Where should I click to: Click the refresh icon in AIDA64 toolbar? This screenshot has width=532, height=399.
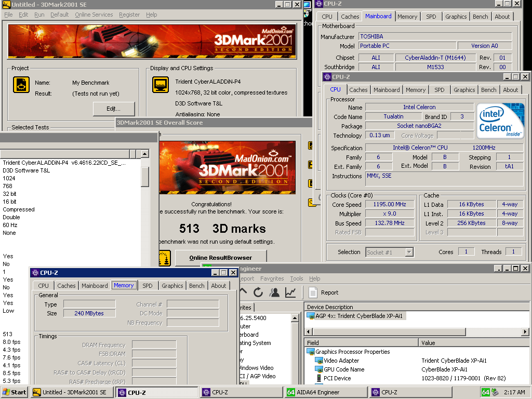258,292
